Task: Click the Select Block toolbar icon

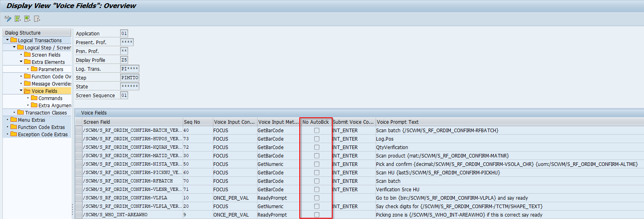Action: coord(27,18)
